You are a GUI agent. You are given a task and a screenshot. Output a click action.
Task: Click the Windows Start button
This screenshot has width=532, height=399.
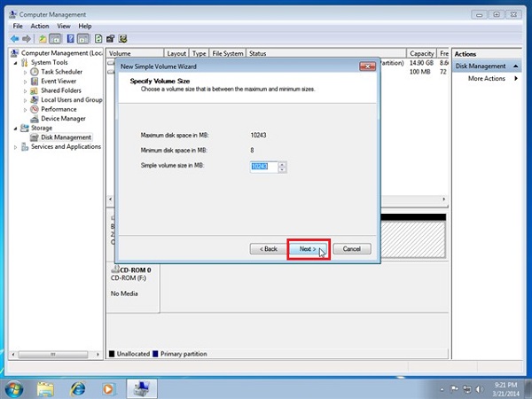15,387
